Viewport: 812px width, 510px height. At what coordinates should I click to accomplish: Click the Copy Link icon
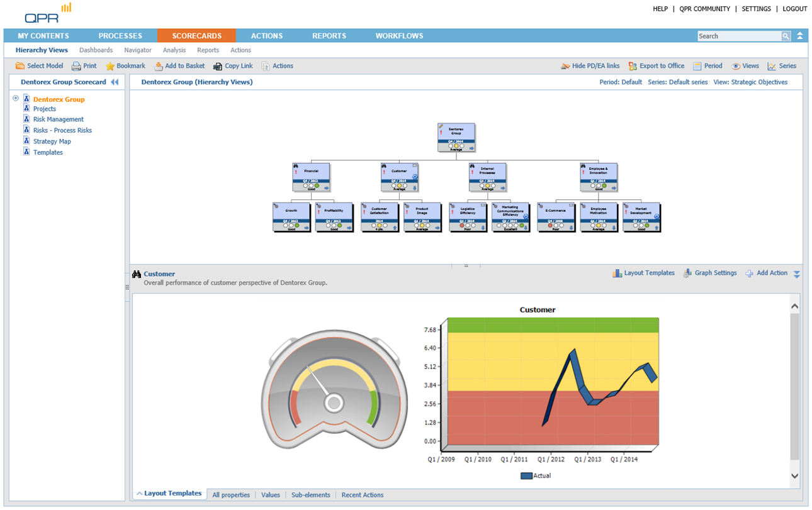218,66
